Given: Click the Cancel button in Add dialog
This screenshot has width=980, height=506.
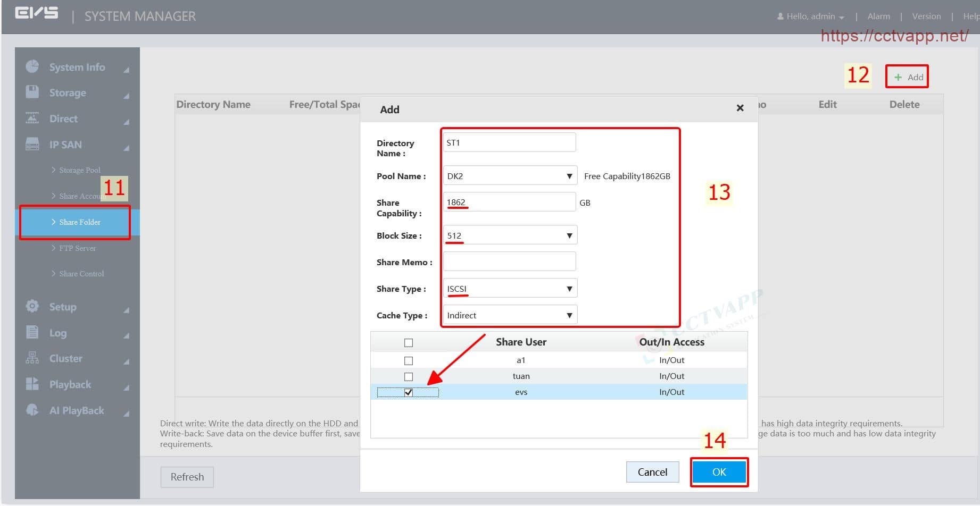Looking at the screenshot, I should click(652, 472).
